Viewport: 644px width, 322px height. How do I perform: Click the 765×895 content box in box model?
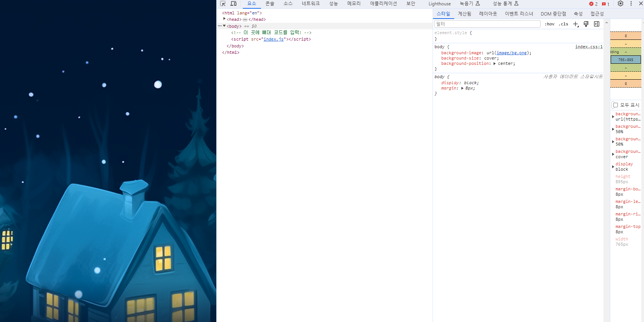[626, 60]
